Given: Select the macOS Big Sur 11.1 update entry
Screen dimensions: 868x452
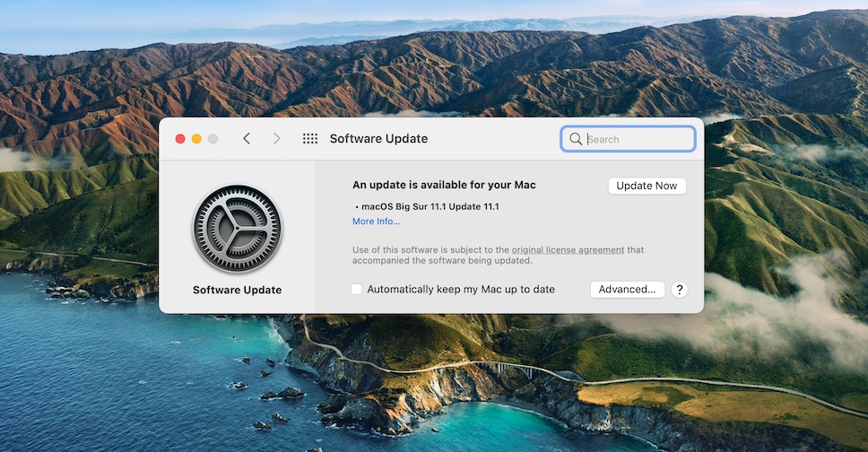Looking at the screenshot, I should pos(429,206).
